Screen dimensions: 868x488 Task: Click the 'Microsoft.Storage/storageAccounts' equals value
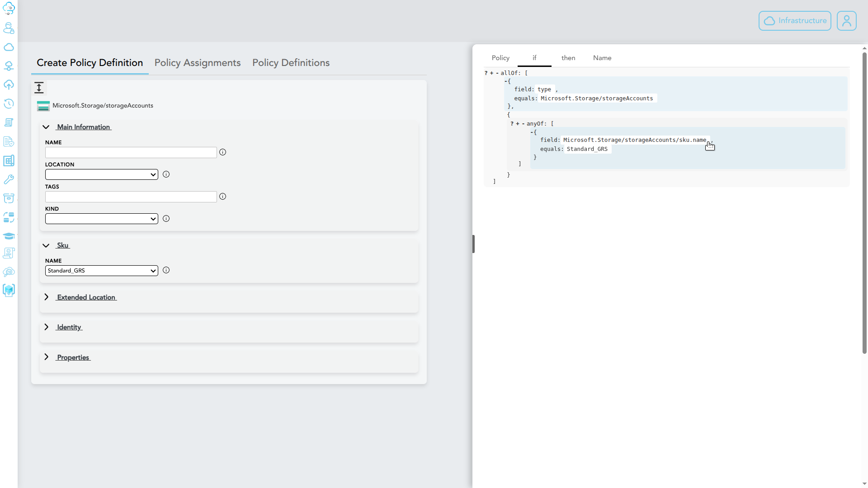[x=597, y=99]
